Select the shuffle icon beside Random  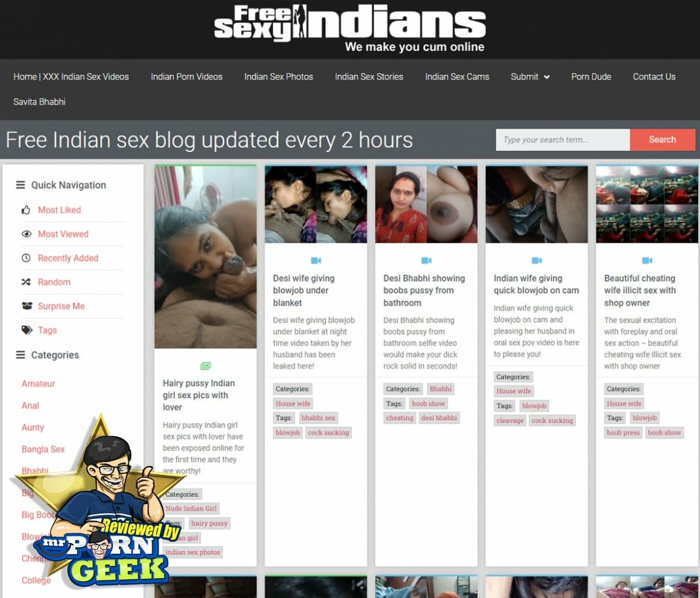point(26,283)
